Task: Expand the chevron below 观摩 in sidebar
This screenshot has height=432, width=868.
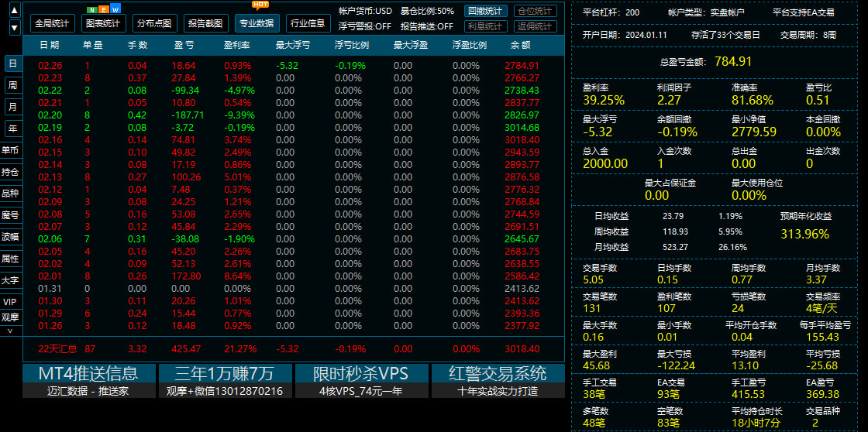Action: pyautogui.click(x=10, y=331)
